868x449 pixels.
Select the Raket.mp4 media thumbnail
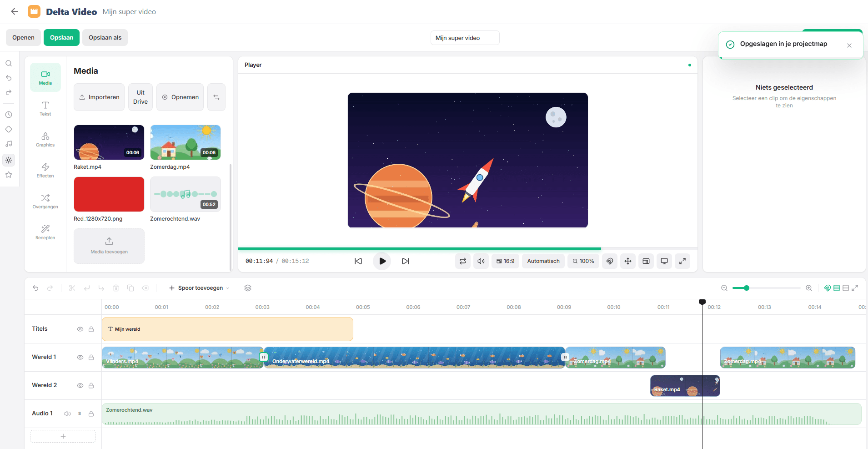click(109, 142)
